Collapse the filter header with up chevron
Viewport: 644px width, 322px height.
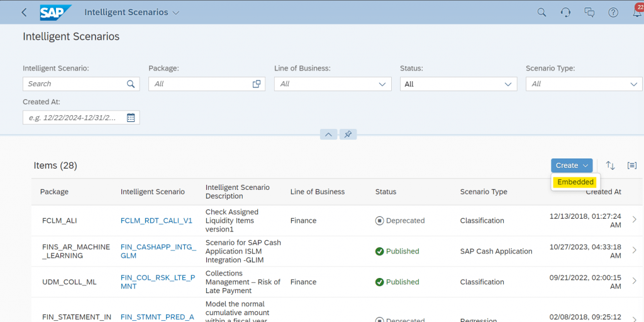pos(328,135)
